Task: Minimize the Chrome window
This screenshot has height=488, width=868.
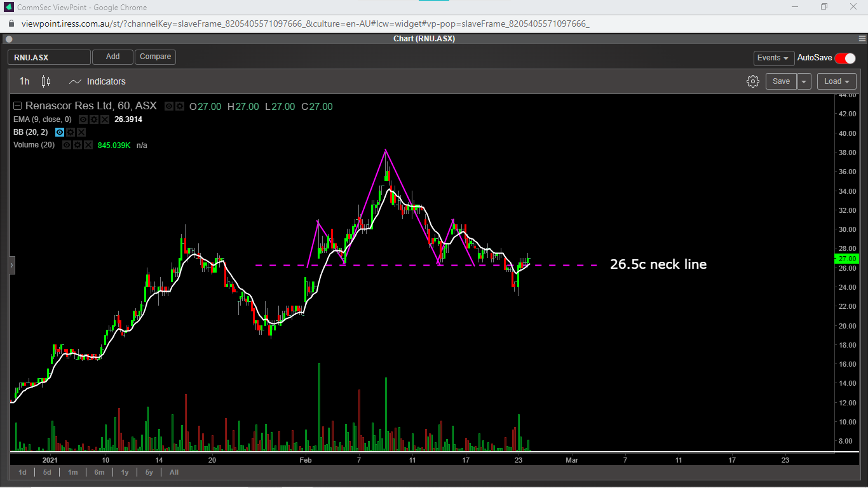Action: click(x=795, y=7)
